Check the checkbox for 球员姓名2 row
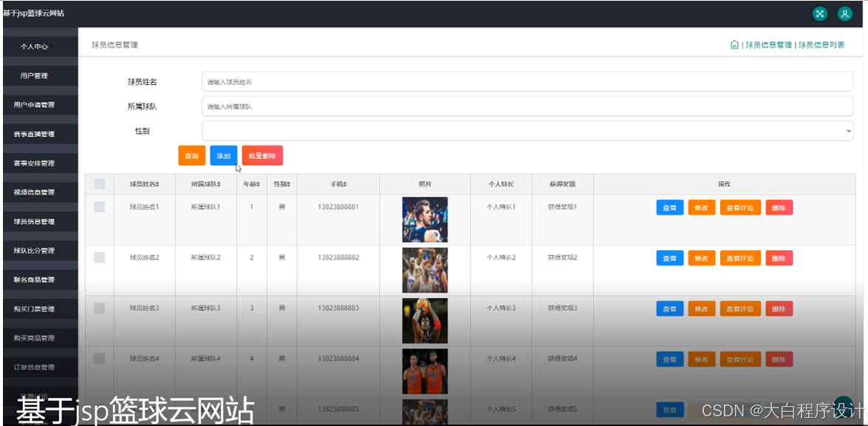The width and height of the screenshot is (868, 426). (x=99, y=257)
